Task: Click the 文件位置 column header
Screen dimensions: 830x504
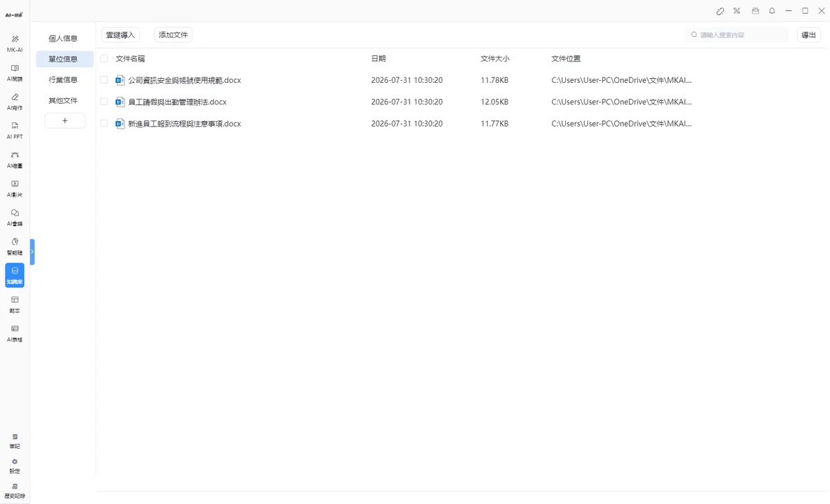Action: (x=566, y=59)
